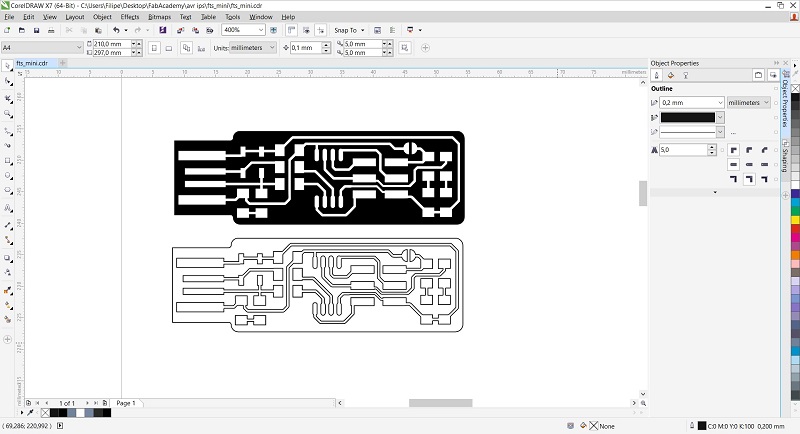
Task: Open the Layout menu
Action: click(x=74, y=17)
